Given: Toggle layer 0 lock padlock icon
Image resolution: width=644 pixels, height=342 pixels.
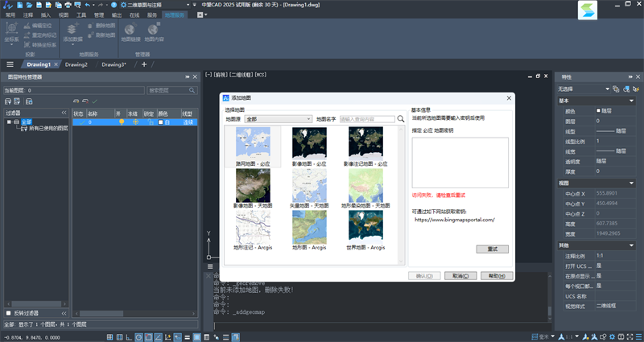Looking at the screenshot, I should point(150,122).
